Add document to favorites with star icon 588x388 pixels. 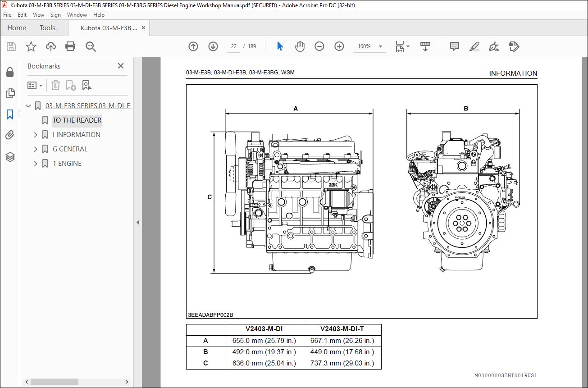(31, 46)
